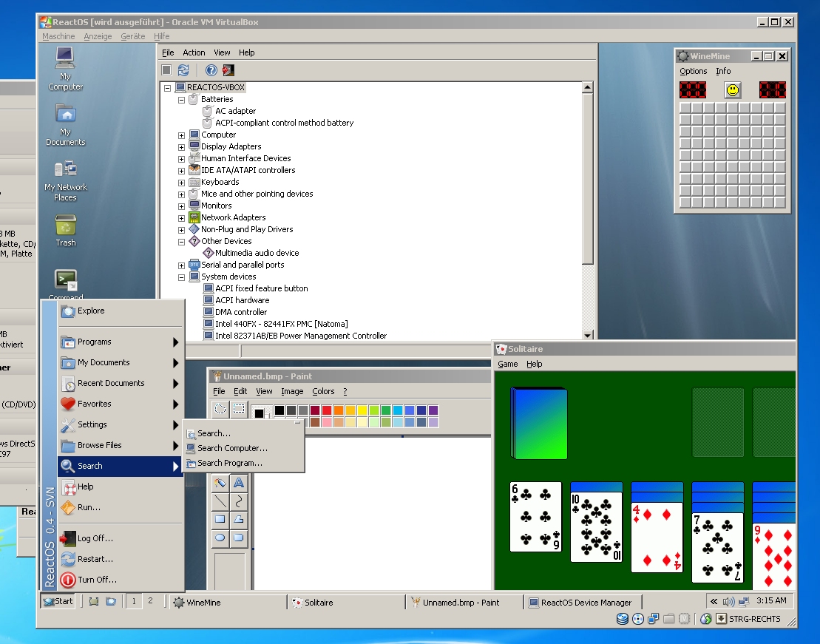
Task: Pick the purple color swatch in Paint palette
Action: coord(433,410)
